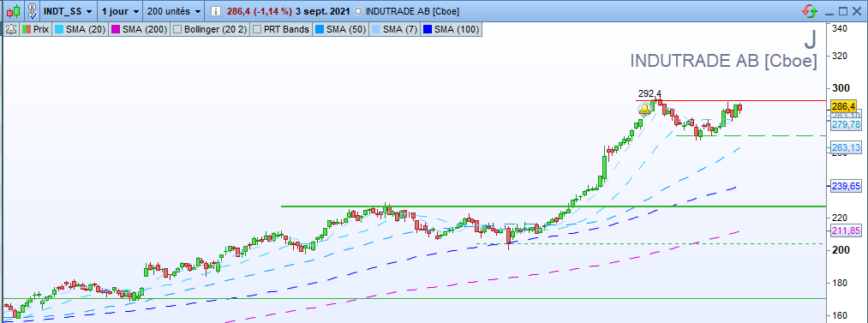Click the 300 level on price axis
Viewport: 868px width, 323px height.
click(841, 88)
